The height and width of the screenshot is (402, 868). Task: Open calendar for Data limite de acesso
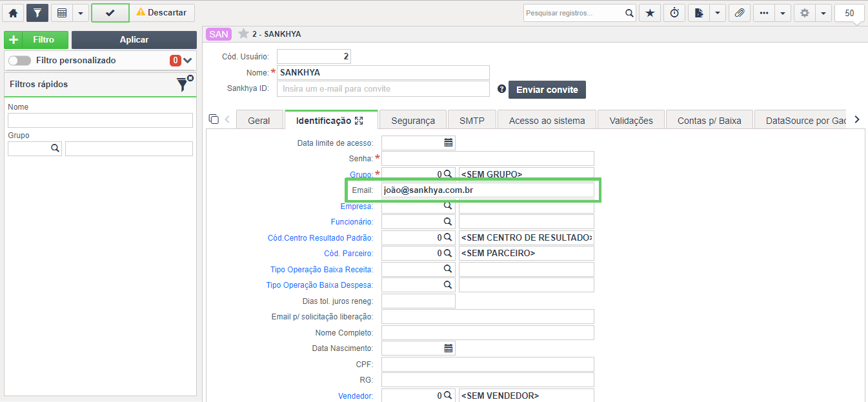(449, 143)
